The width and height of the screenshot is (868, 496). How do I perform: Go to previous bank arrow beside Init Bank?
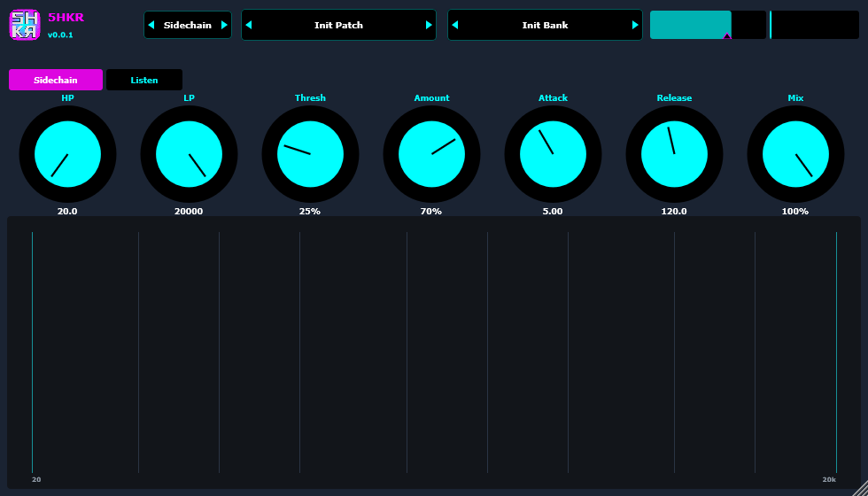tap(455, 25)
